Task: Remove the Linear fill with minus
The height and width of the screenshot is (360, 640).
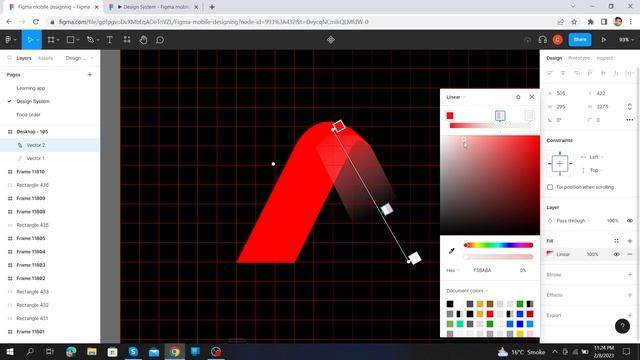Action: [630, 254]
